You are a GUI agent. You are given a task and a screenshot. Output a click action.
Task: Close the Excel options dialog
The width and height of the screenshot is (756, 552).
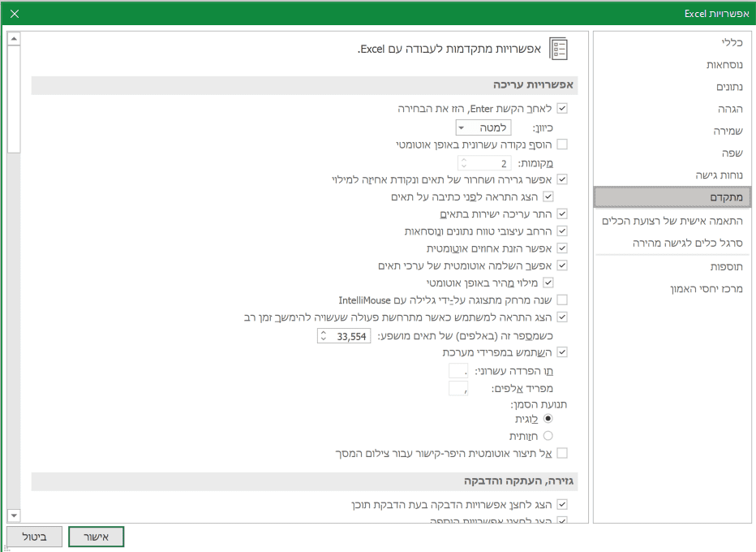coord(15,14)
